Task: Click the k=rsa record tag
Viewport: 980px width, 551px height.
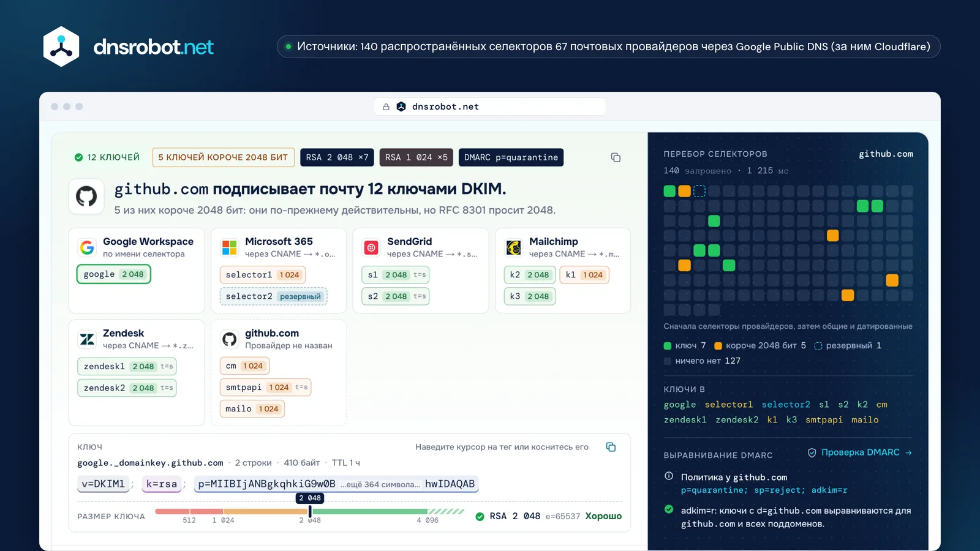Action: pos(162,484)
